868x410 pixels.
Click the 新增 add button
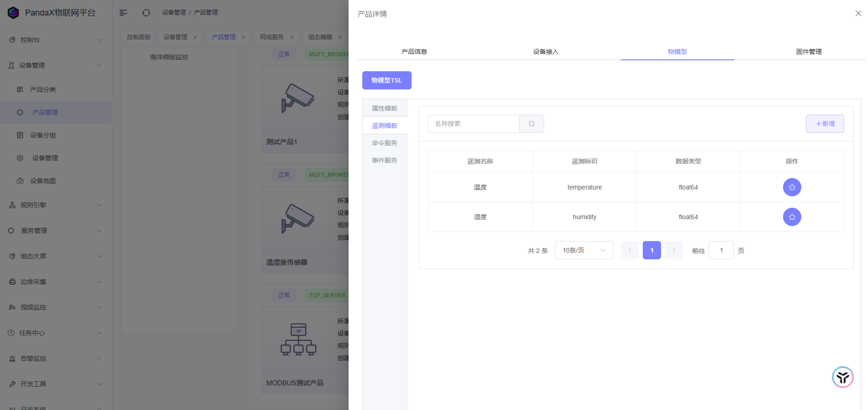click(825, 124)
